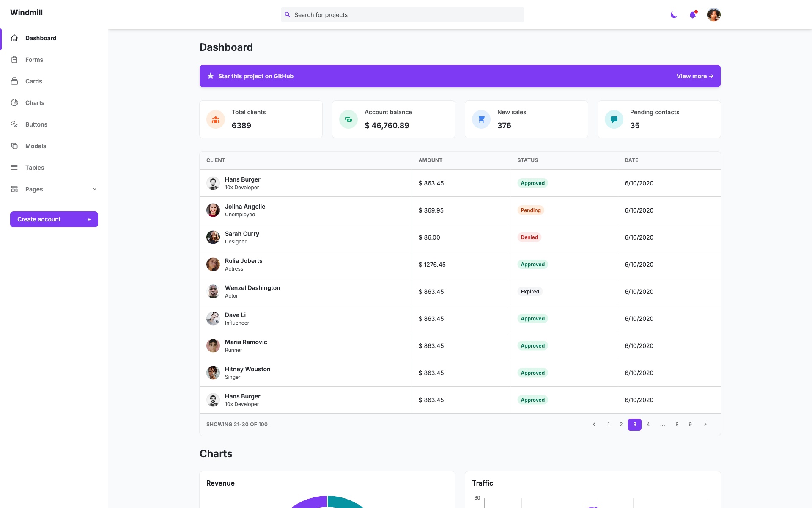Click the View more link on the purple banner
The height and width of the screenshot is (508, 812).
click(x=695, y=76)
